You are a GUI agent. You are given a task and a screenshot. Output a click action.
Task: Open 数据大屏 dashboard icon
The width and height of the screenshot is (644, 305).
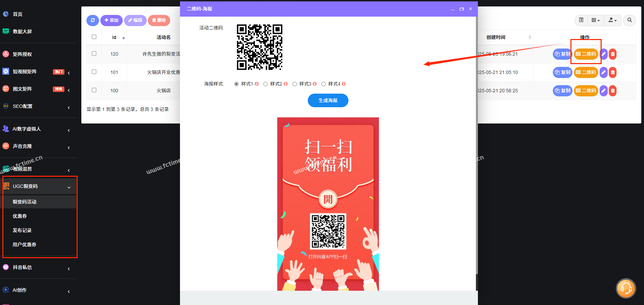click(x=6, y=31)
